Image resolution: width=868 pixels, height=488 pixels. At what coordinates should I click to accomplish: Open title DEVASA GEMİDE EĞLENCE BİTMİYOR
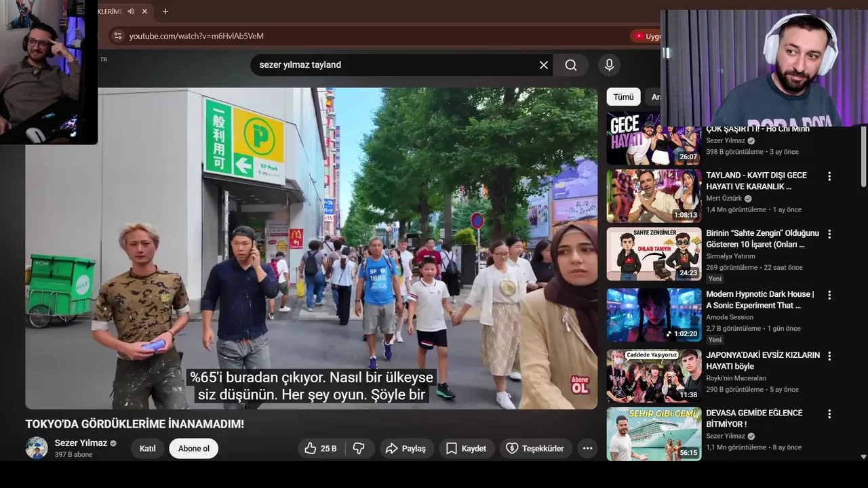click(x=754, y=418)
